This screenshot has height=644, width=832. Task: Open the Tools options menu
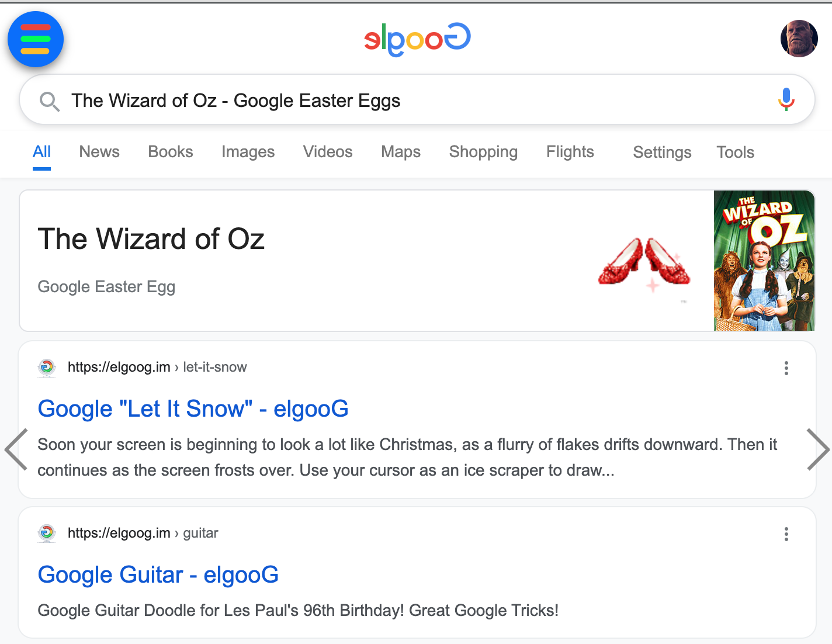735,153
